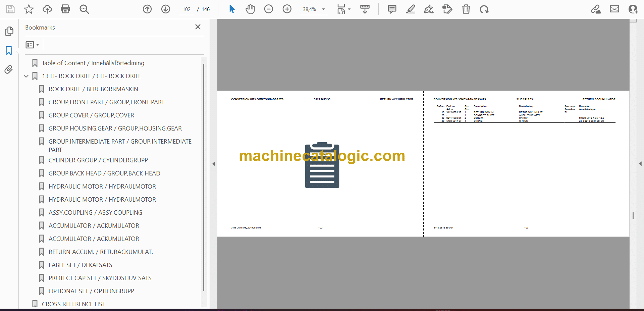Open Table of Content bookmark
Image resolution: width=644 pixels, height=311 pixels.
tap(93, 63)
